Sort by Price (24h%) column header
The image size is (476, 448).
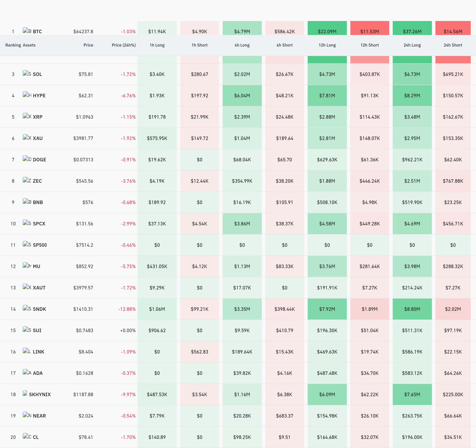(x=124, y=45)
